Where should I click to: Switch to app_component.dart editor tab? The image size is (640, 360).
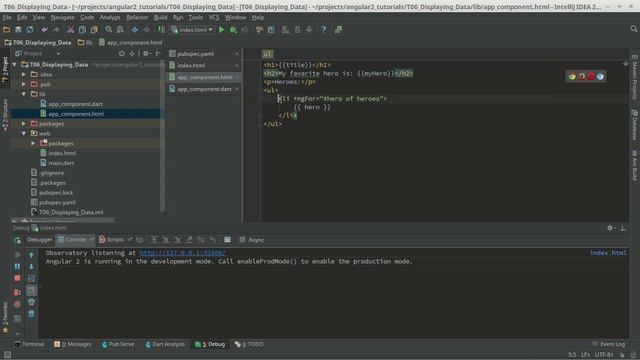tap(204, 89)
